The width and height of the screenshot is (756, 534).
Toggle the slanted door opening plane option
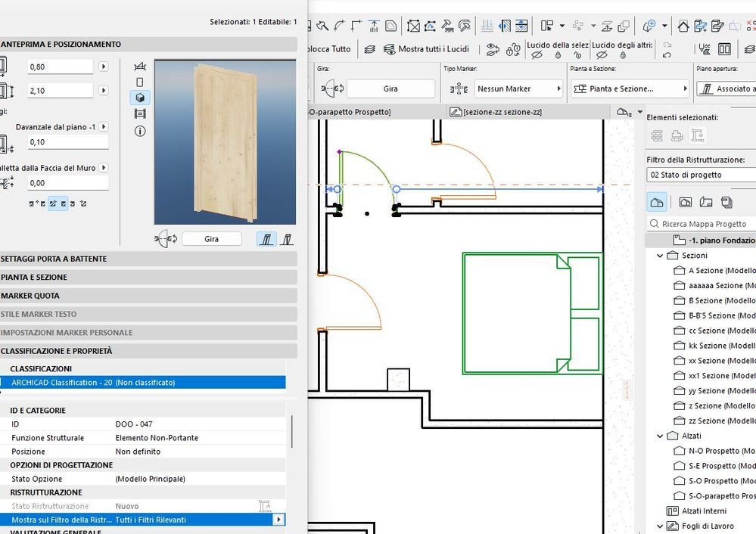[x=266, y=239]
